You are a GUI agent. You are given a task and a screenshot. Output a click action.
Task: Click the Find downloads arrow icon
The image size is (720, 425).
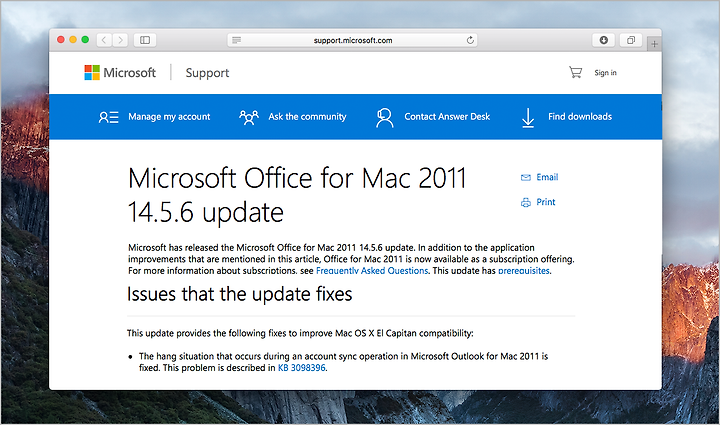[x=528, y=117]
